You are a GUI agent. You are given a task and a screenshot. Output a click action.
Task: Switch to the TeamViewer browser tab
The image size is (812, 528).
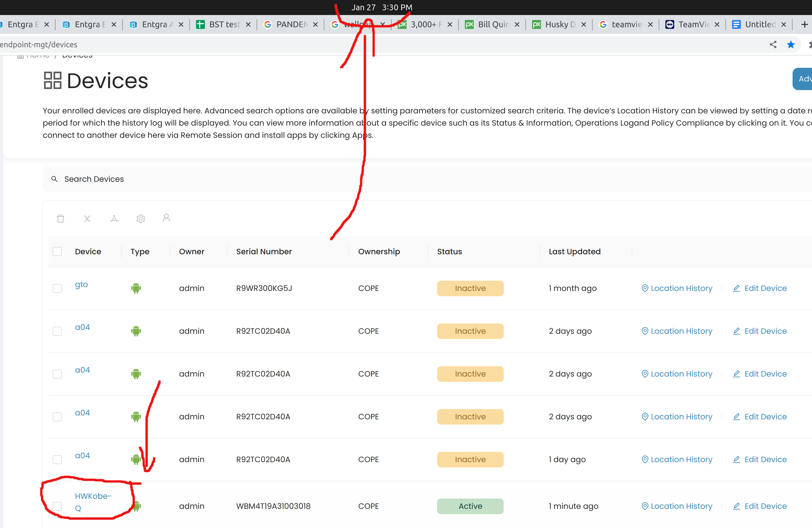coord(693,24)
